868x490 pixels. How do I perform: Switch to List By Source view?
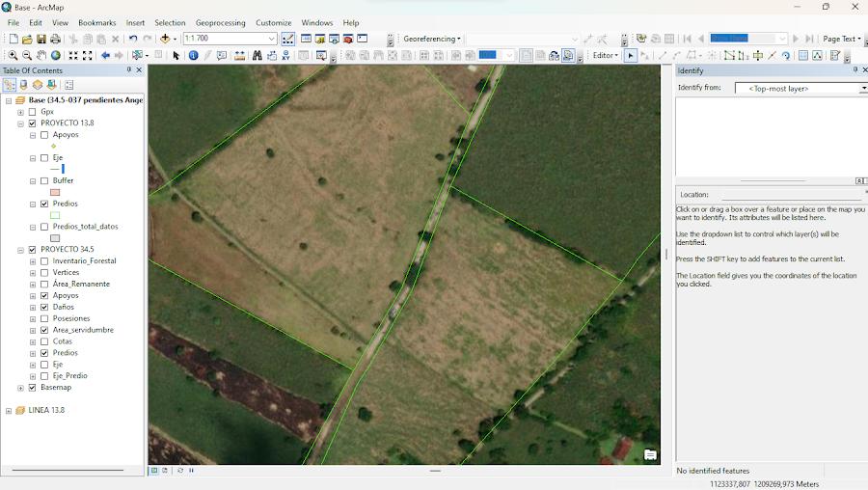pyautogui.click(x=23, y=85)
